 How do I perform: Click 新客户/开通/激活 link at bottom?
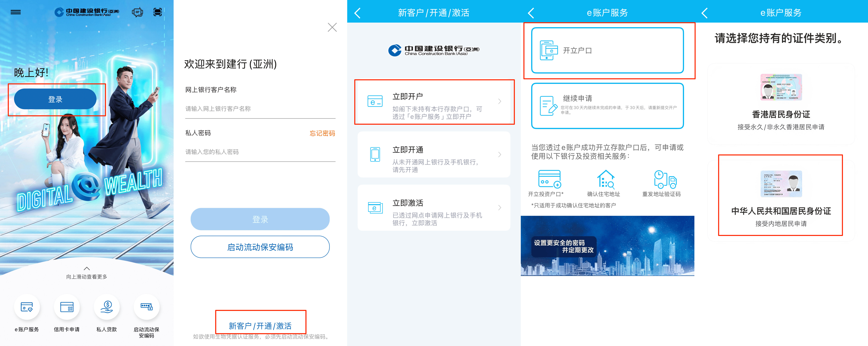coord(260,326)
